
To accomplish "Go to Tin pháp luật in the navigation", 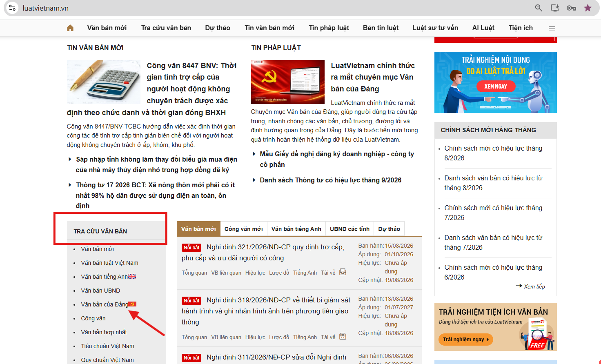I will pyautogui.click(x=329, y=28).
